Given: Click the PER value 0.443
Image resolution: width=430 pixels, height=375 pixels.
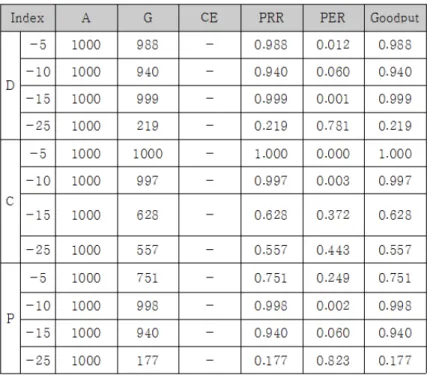Looking at the screenshot, I should [x=333, y=250].
